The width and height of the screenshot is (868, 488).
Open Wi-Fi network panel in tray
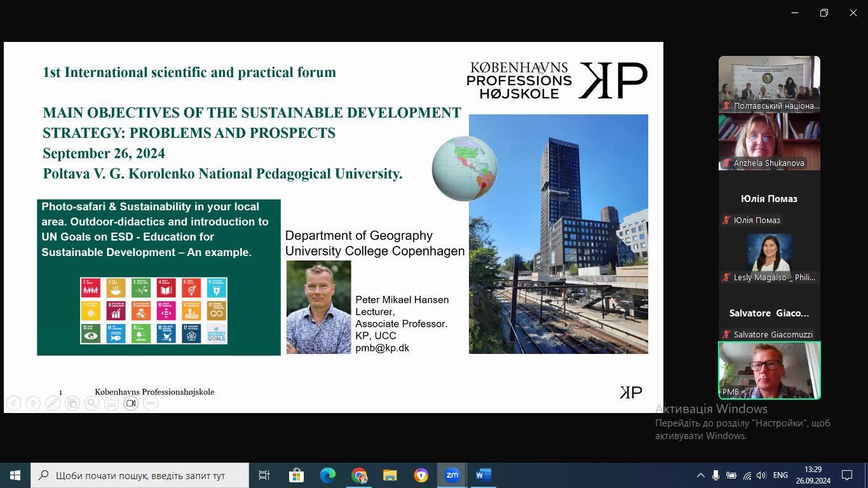coord(747,475)
